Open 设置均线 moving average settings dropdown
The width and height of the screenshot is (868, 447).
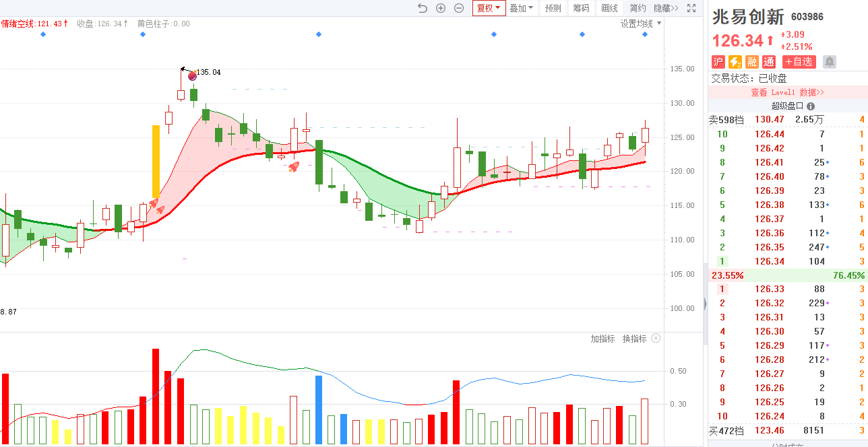(641, 24)
